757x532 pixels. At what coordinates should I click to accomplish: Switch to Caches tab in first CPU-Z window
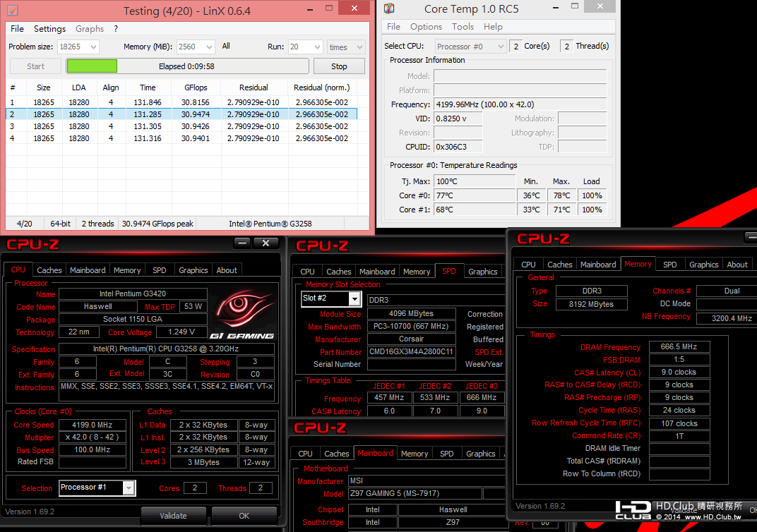[49, 270]
